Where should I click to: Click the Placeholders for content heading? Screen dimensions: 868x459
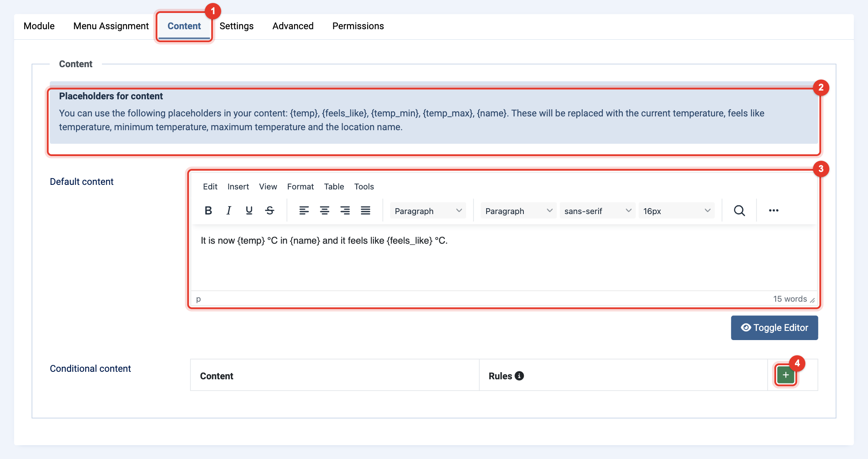coord(111,96)
